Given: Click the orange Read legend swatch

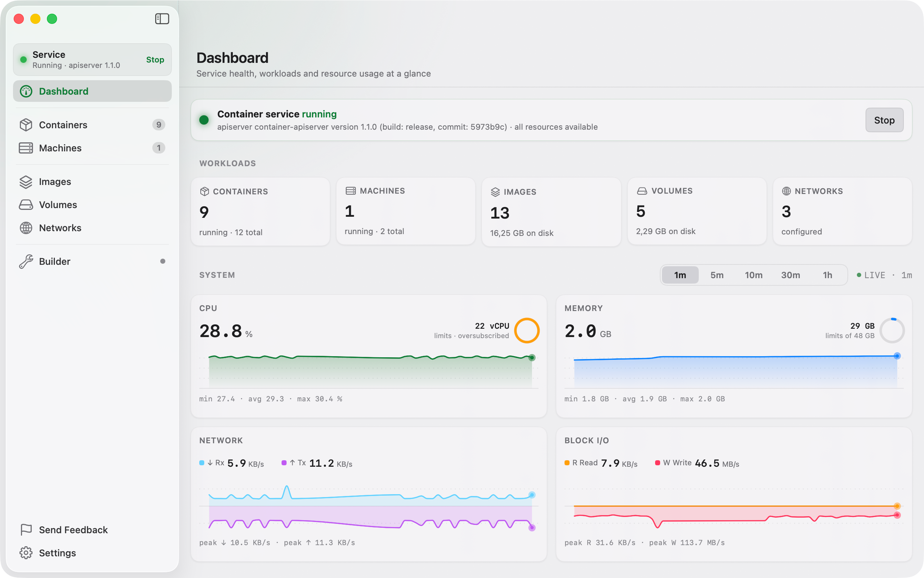Looking at the screenshot, I should coord(567,463).
